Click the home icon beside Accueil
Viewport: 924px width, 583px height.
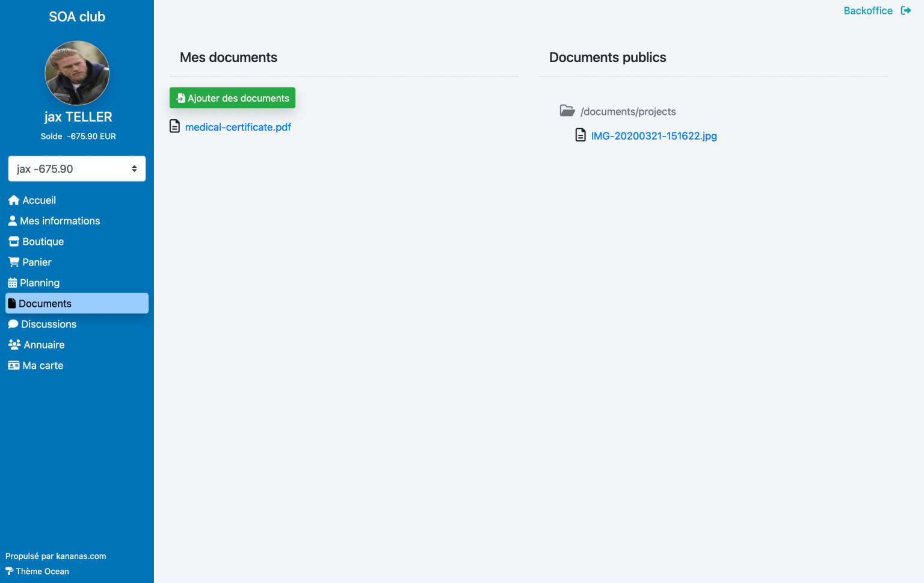(13, 200)
